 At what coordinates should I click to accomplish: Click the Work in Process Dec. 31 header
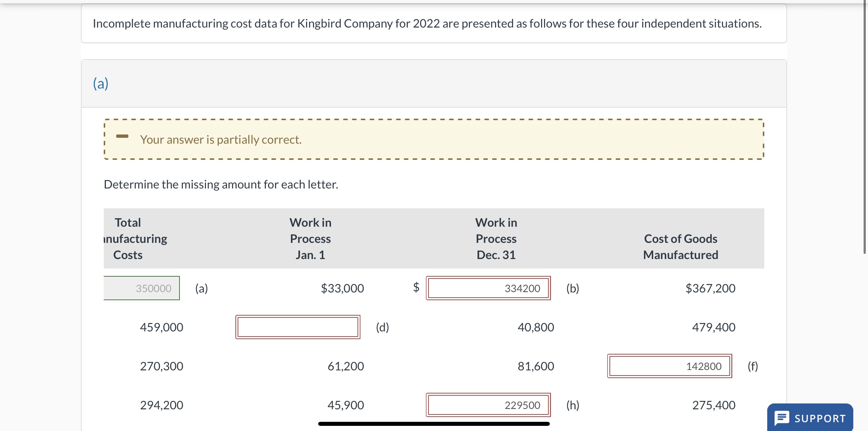pyautogui.click(x=496, y=238)
